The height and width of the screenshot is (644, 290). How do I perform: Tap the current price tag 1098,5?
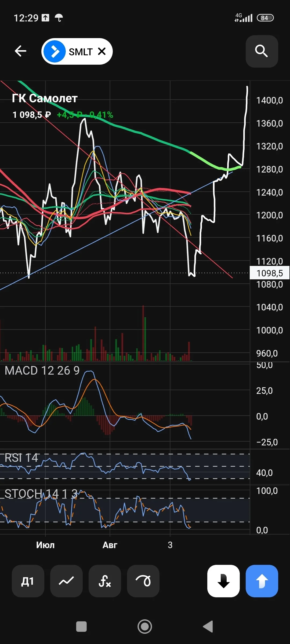pyautogui.click(x=270, y=273)
